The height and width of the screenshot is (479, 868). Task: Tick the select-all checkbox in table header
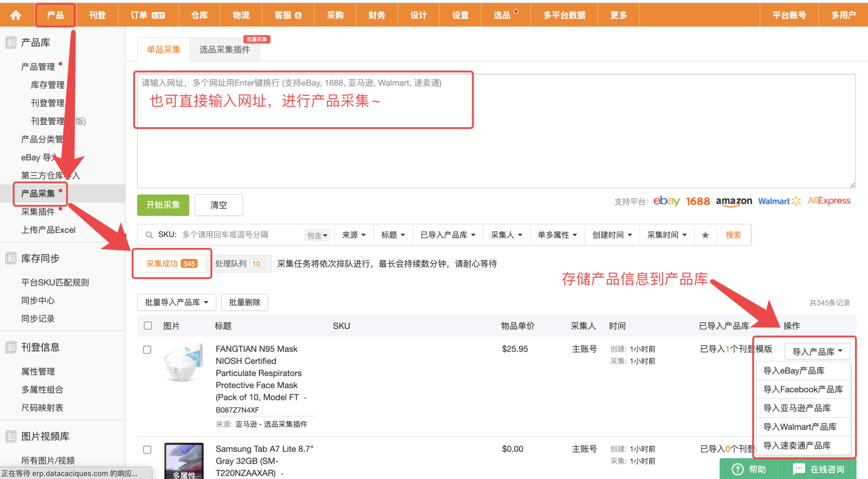point(148,326)
